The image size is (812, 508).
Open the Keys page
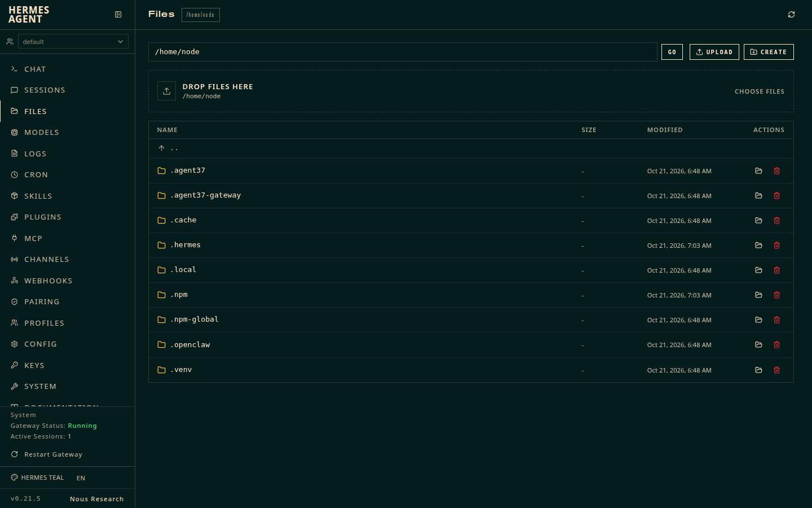tap(68, 365)
